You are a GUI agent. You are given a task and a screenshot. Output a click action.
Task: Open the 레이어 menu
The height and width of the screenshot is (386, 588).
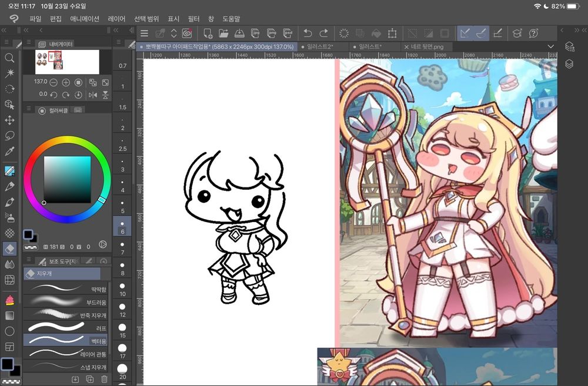tap(117, 19)
